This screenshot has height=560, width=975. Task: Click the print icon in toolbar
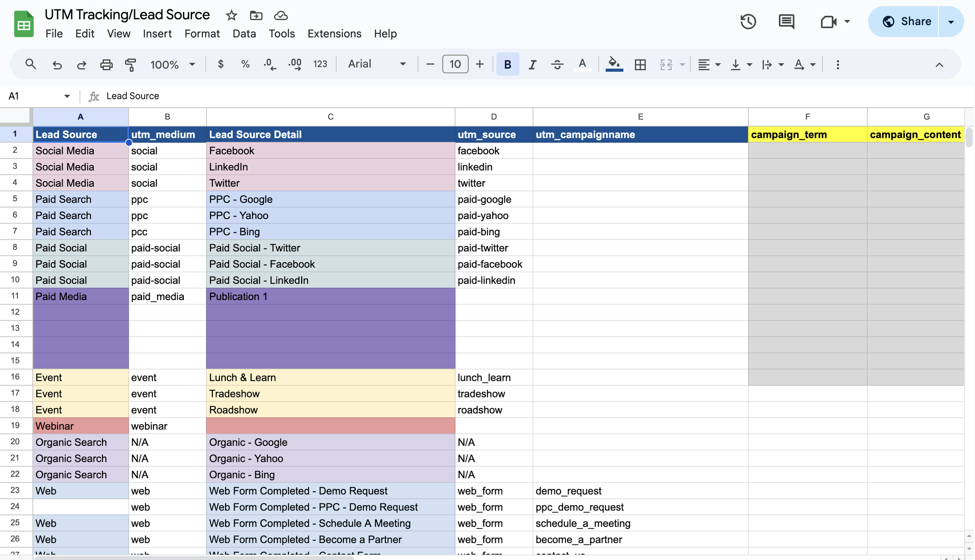pos(106,64)
